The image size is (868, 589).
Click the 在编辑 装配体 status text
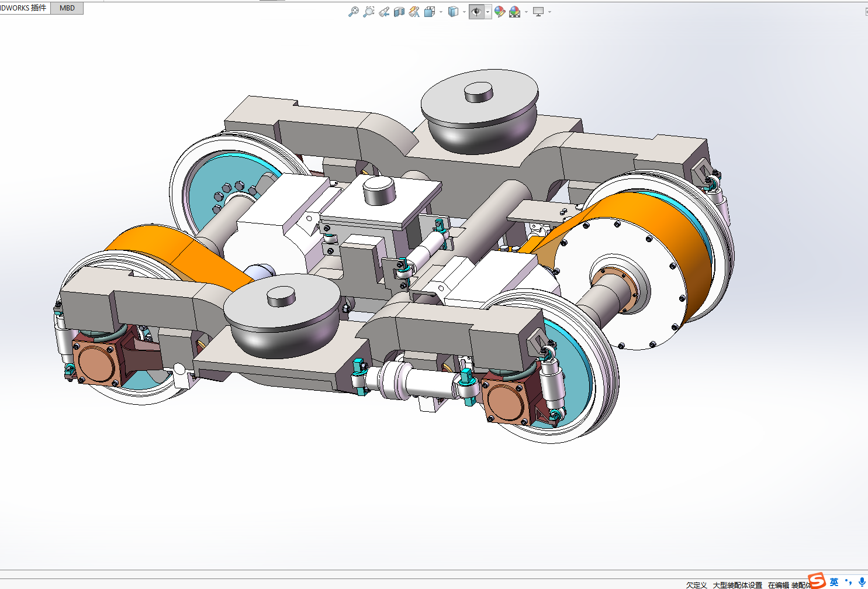(789, 584)
